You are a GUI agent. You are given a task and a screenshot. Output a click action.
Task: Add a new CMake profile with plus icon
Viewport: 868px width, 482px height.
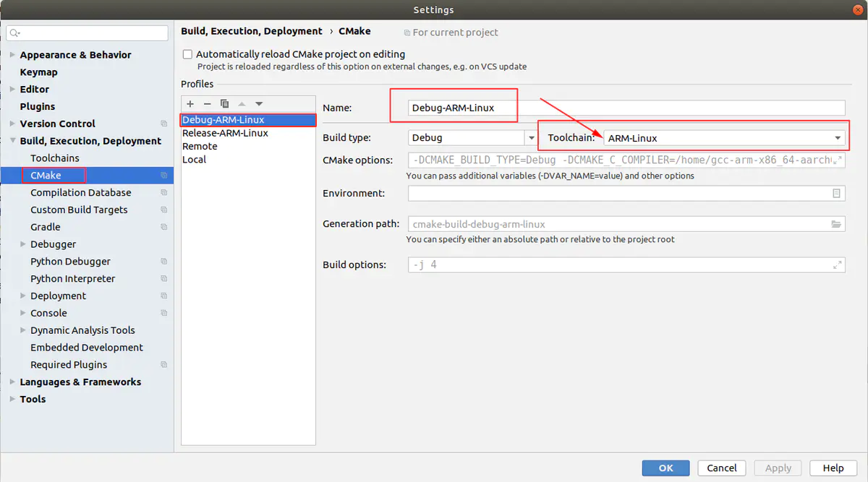coord(190,104)
